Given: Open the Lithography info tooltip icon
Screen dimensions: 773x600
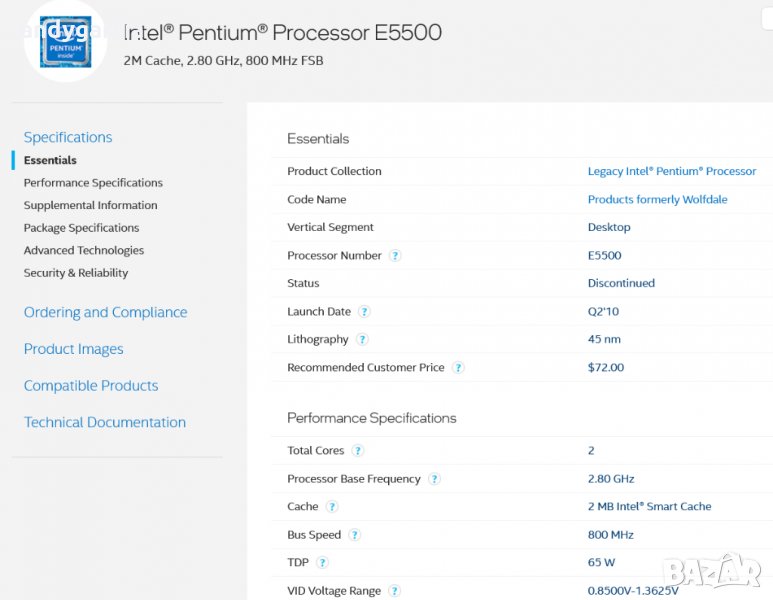Looking at the screenshot, I should pyautogui.click(x=362, y=340).
